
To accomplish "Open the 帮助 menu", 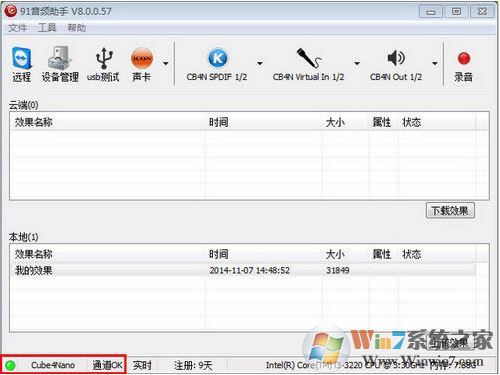I will pos(77,28).
